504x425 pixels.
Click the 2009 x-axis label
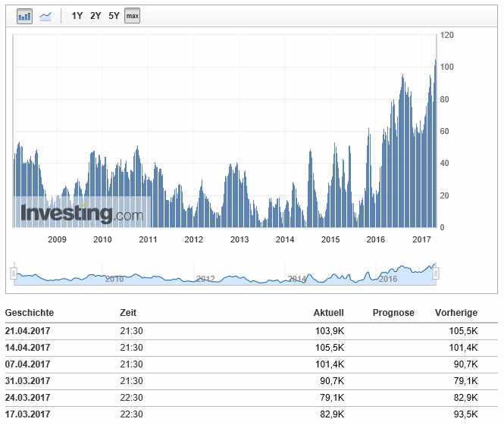pyautogui.click(x=57, y=239)
